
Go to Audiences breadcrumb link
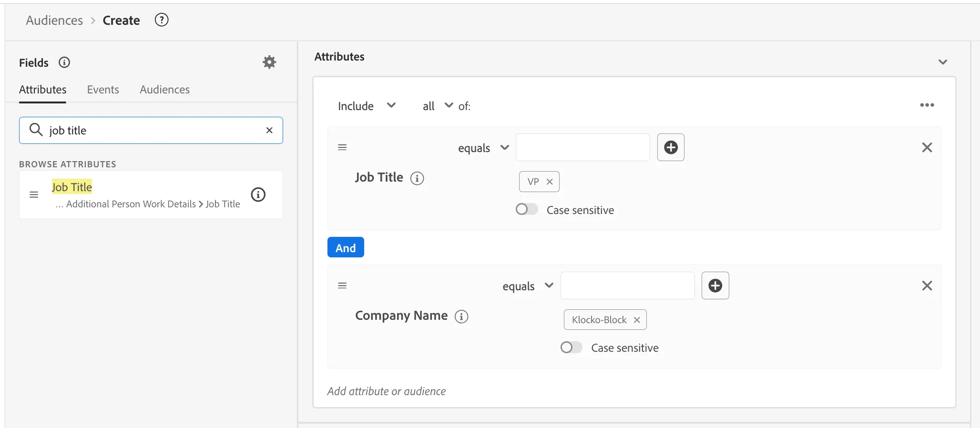click(54, 20)
